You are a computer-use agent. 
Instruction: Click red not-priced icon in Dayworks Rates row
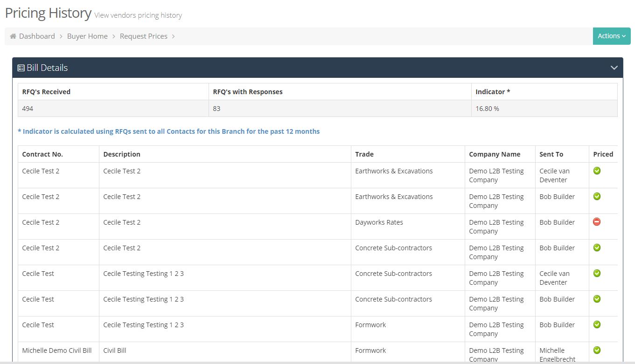pos(597,222)
